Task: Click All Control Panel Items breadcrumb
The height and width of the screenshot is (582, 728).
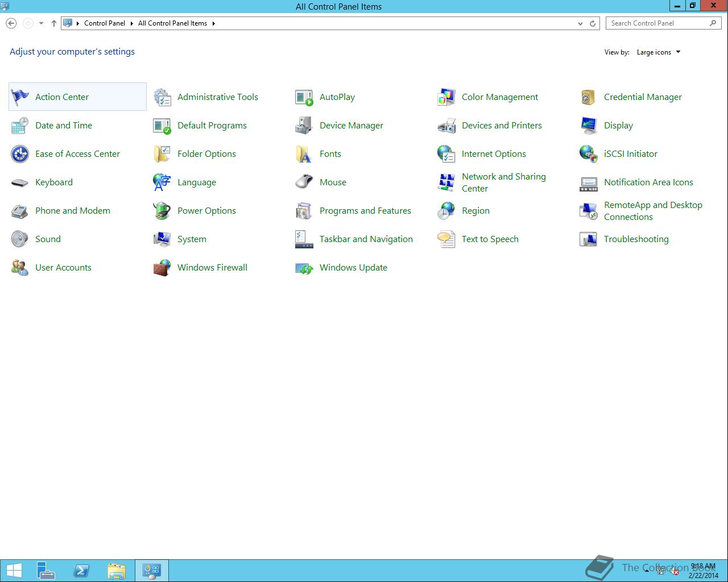Action: (x=172, y=23)
